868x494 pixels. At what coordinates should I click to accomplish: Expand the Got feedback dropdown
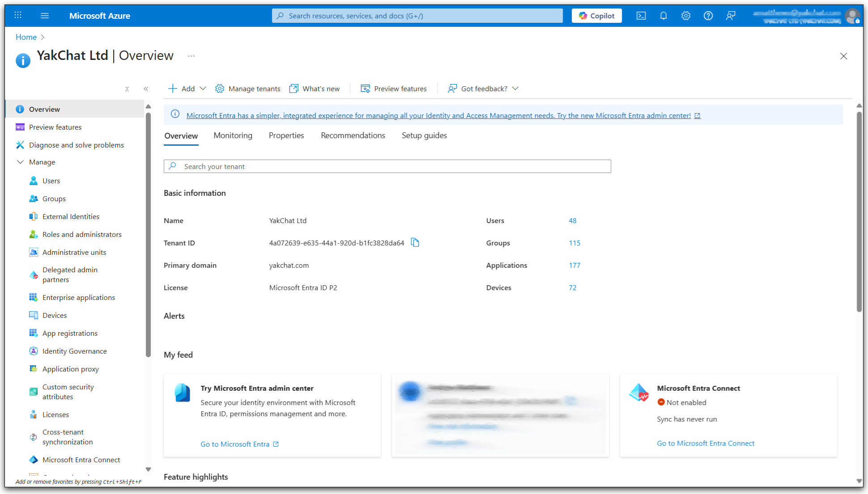pyautogui.click(x=483, y=89)
